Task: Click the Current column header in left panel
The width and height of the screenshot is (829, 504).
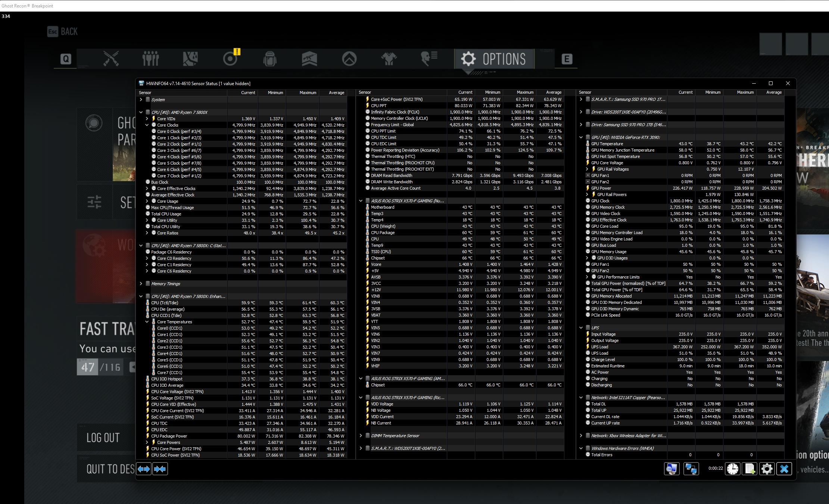Action: point(242,93)
